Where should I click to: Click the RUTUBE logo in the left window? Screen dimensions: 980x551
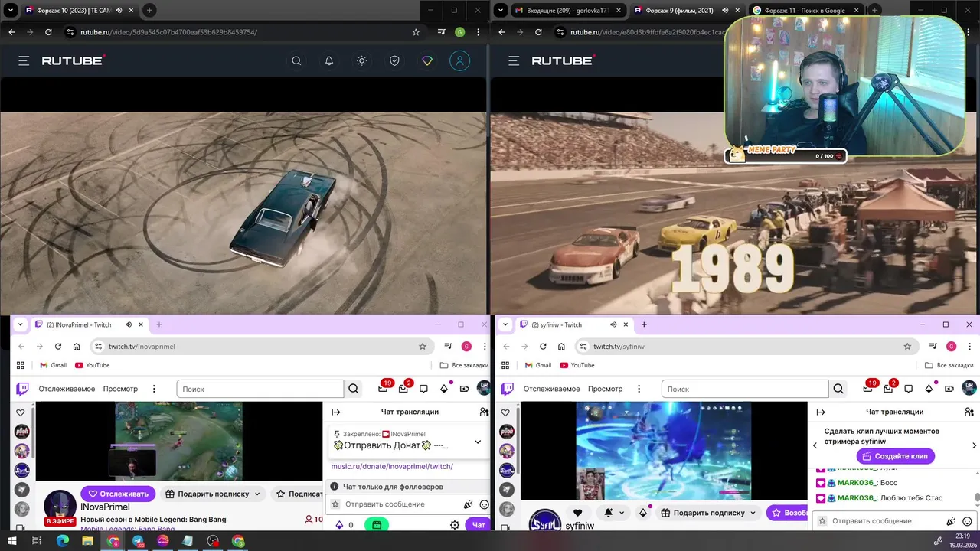click(73, 60)
